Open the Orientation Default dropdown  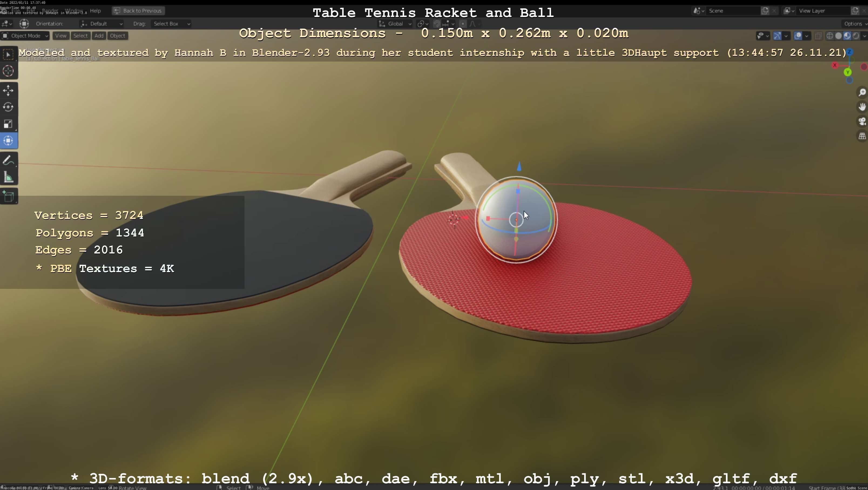tap(102, 23)
